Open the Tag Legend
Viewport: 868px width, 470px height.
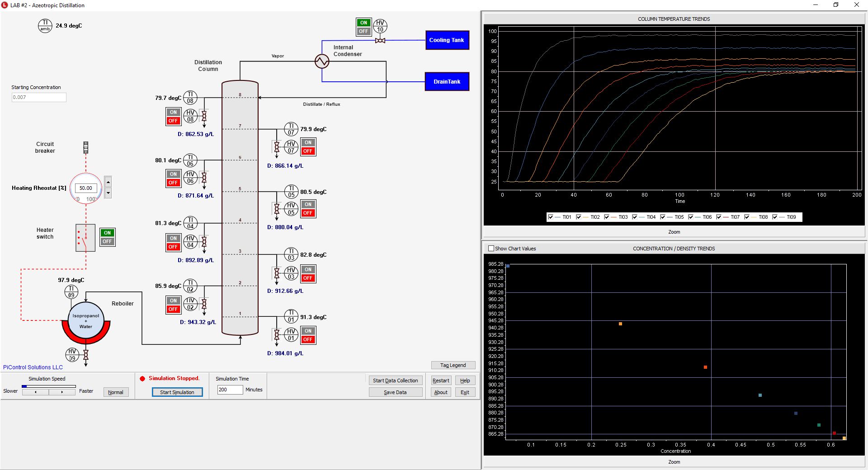(453, 365)
